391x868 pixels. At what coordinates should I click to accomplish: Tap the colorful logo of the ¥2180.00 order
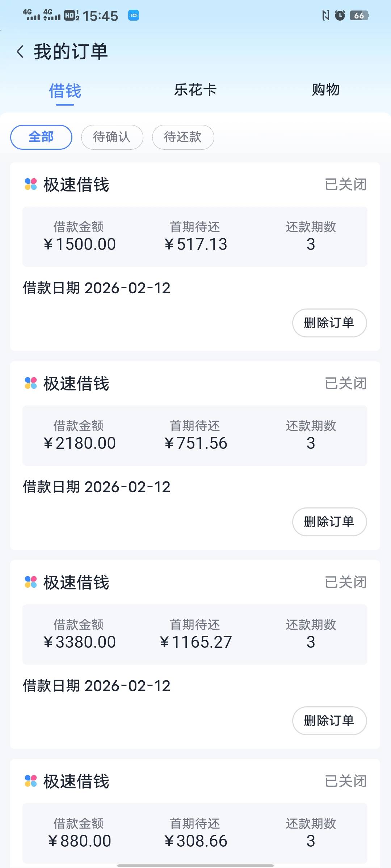point(31,383)
